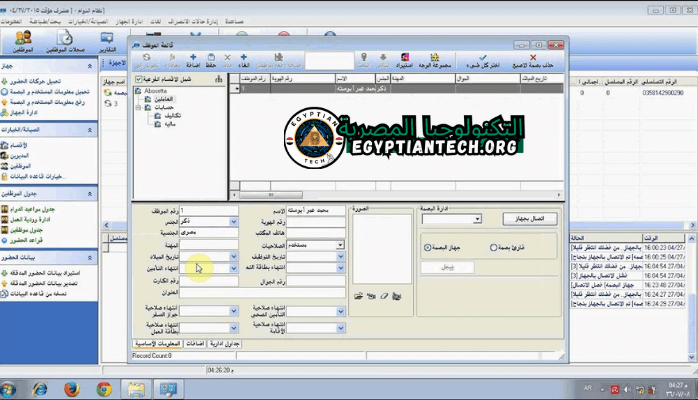698x400 pixels.
Task: Open the database options sidebar link
Action: click(x=38, y=177)
